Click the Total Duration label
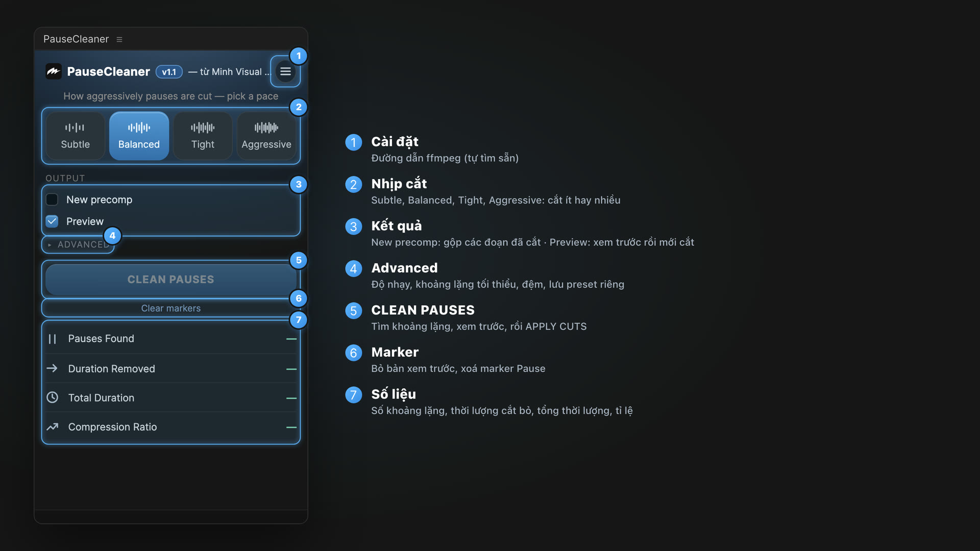 [x=102, y=398]
